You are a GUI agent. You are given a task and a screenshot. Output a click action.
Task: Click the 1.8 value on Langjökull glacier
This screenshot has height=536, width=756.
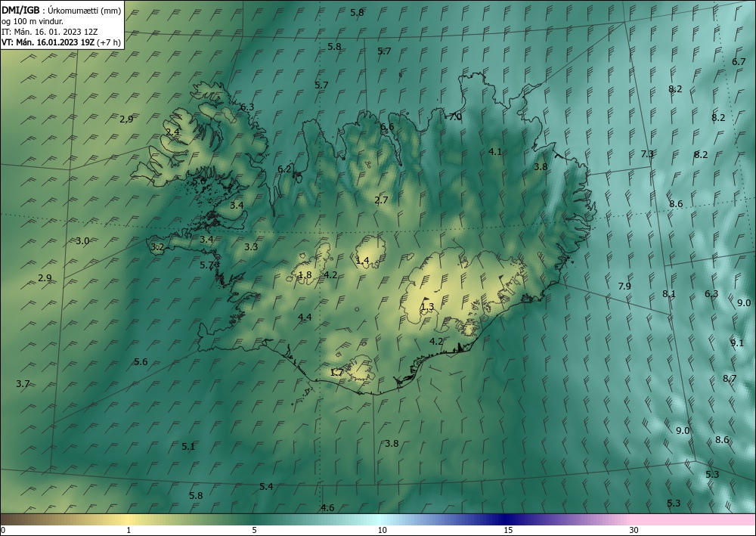[x=305, y=275]
